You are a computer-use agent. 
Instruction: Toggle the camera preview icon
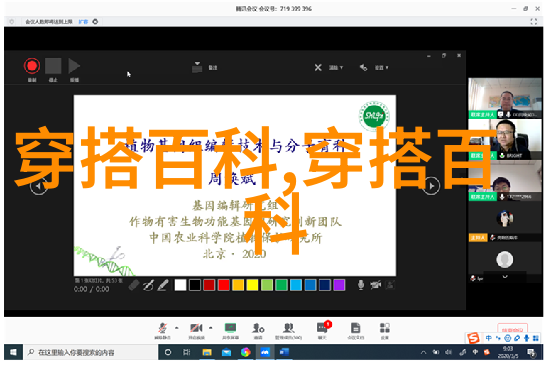(390, 285)
